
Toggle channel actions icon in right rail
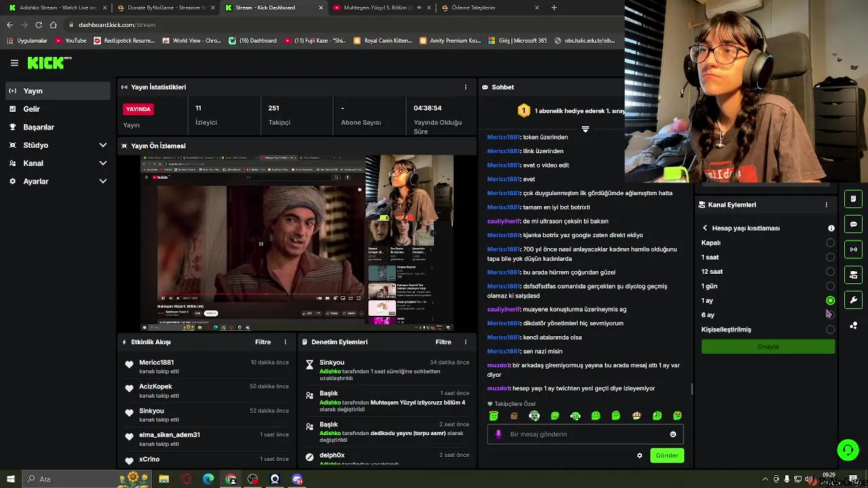pyautogui.click(x=853, y=274)
